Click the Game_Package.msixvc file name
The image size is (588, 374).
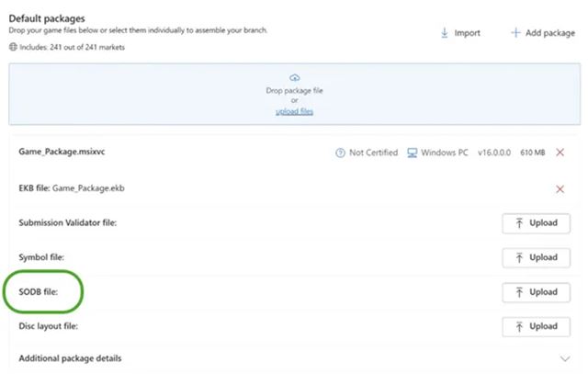point(62,152)
